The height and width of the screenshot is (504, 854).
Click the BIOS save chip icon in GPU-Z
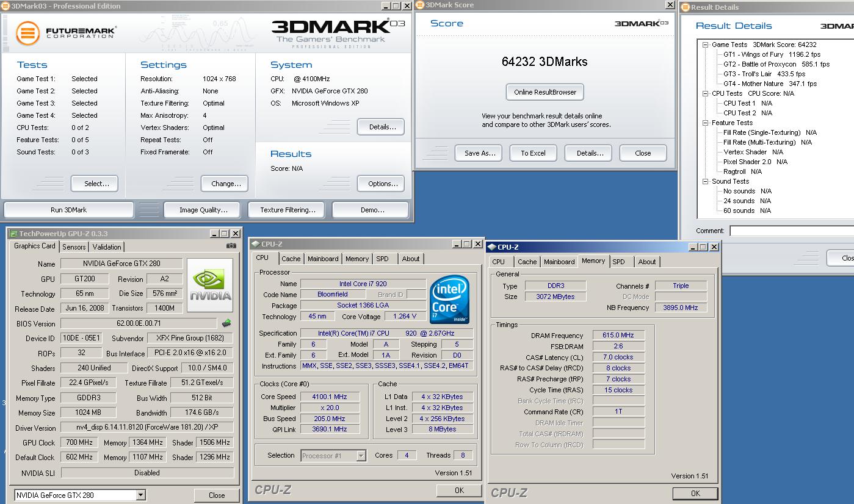[x=226, y=323]
